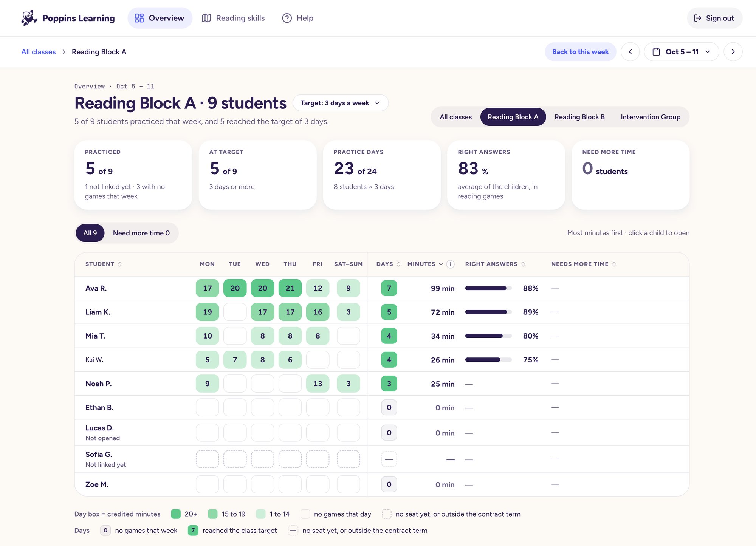The image size is (756, 546).
Task: Switch to All classes segment
Action: pyautogui.click(x=455, y=117)
